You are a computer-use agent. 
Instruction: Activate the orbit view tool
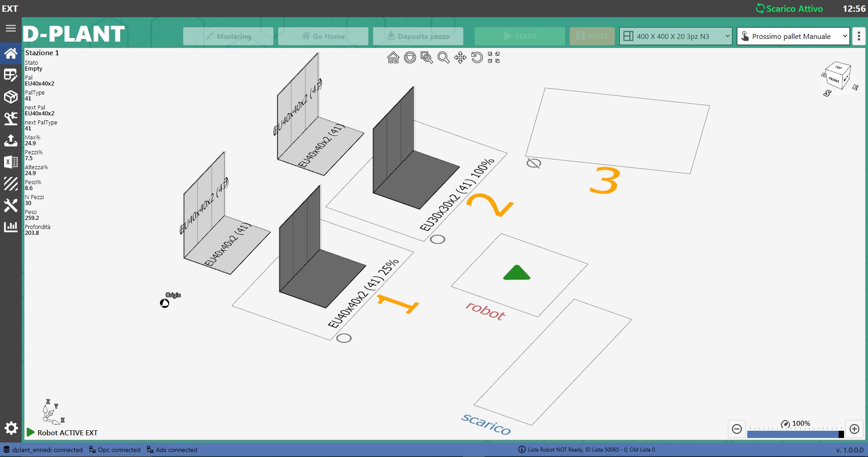tap(410, 57)
